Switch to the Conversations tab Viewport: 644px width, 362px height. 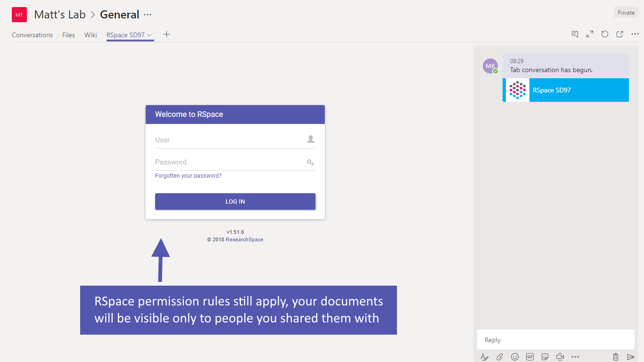click(33, 35)
